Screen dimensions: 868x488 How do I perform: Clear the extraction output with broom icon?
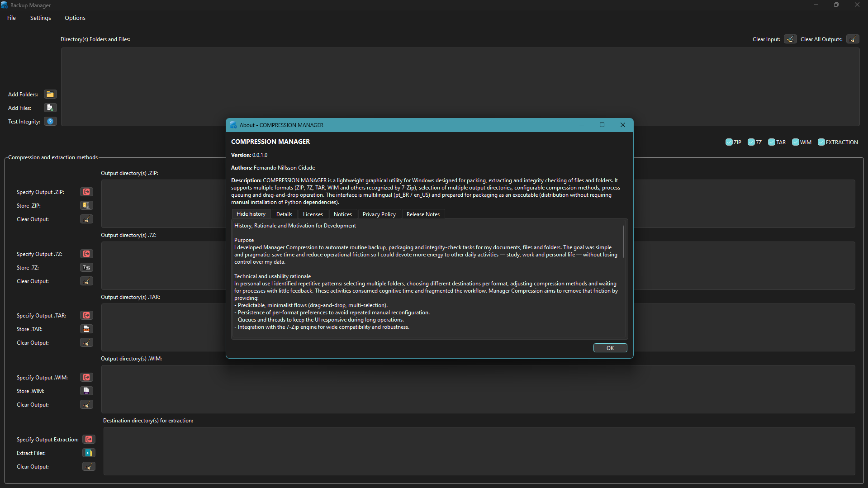tap(89, 466)
